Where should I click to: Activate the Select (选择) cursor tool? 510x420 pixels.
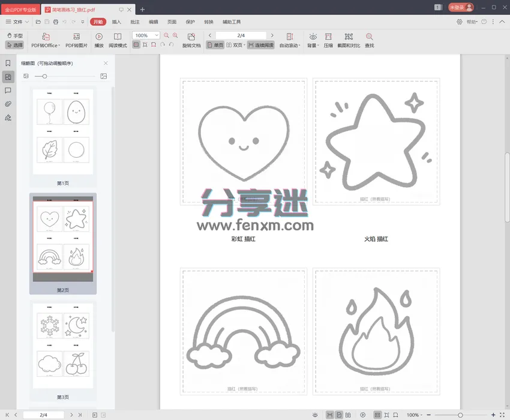pyautogui.click(x=15, y=45)
